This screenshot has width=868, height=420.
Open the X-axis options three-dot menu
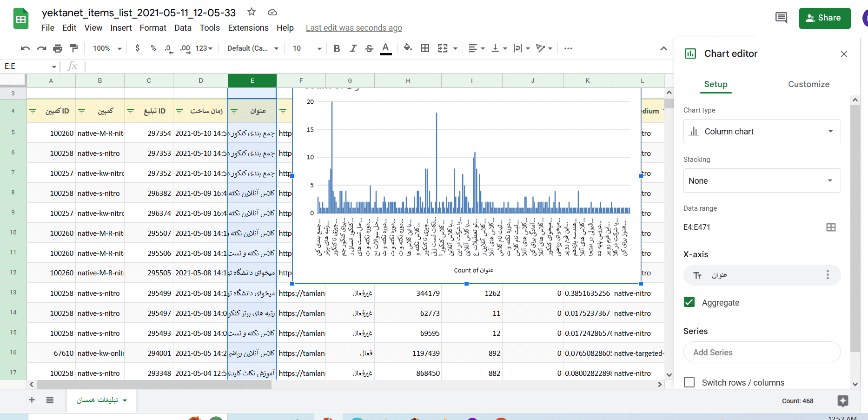click(x=828, y=275)
